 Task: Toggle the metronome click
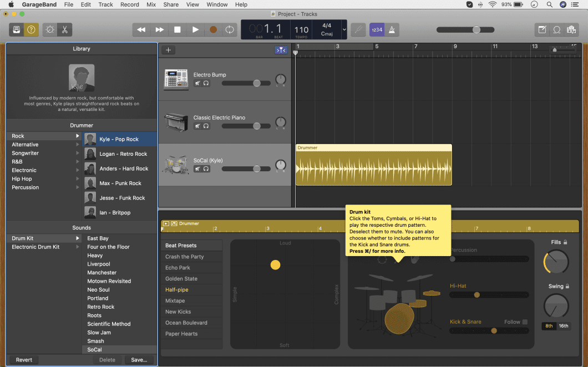point(393,29)
